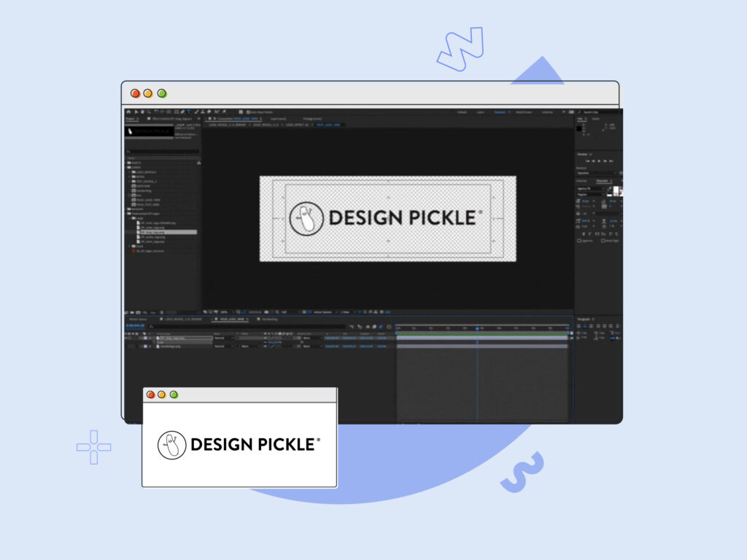Jump to last frame in Preview panel
Screen dimensions: 747x560
pyautogui.click(x=611, y=161)
